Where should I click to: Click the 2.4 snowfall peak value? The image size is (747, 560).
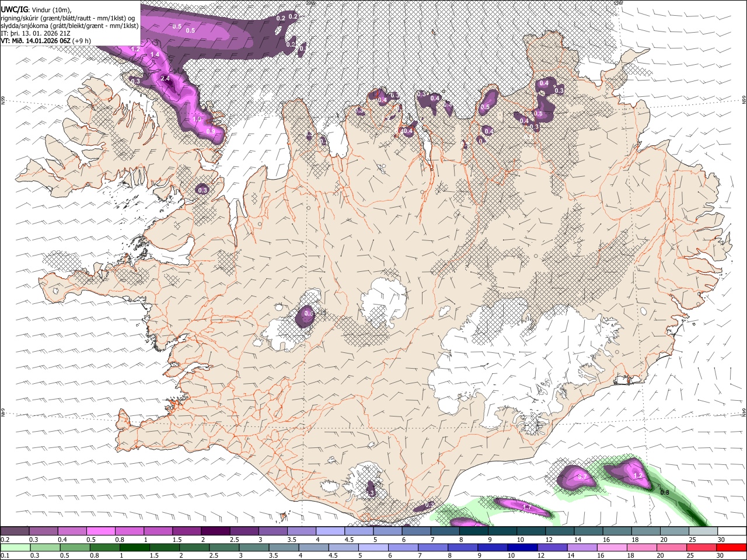pos(165,78)
